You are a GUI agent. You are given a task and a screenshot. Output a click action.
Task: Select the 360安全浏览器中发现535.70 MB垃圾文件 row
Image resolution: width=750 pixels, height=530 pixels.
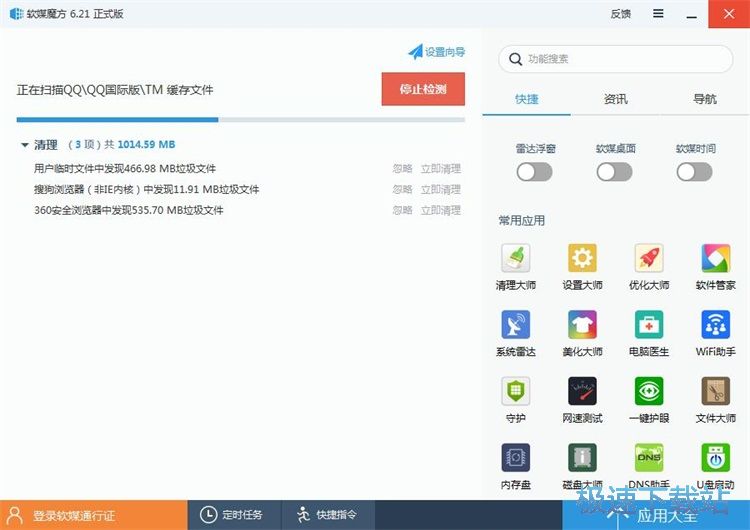[x=247, y=210]
